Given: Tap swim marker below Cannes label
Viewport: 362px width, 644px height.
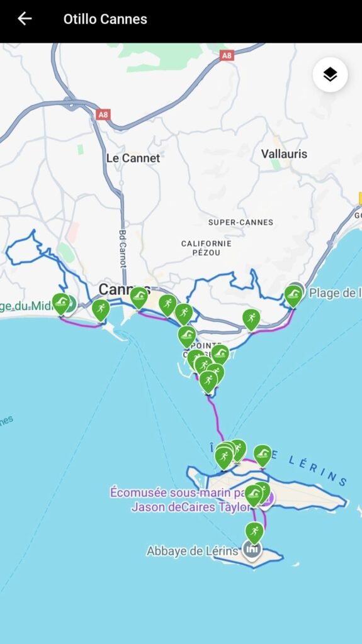Looking at the screenshot, I should [x=139, y=297].
